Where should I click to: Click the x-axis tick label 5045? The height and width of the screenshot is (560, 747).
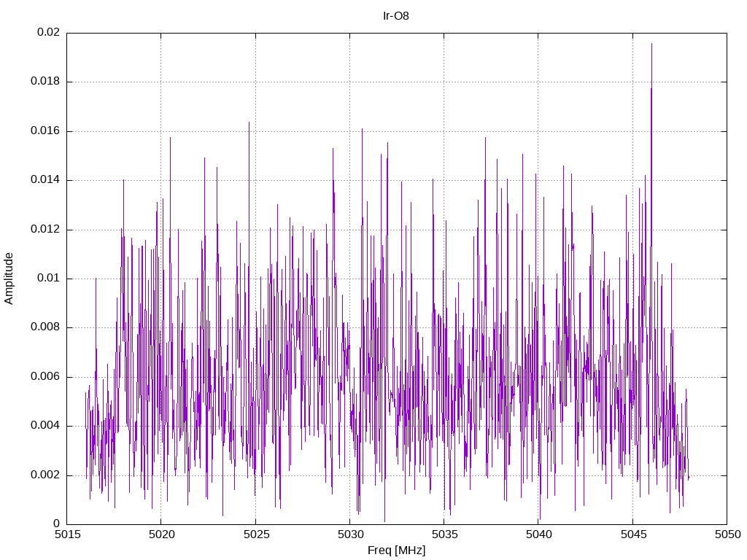click(x=633, y=534)
